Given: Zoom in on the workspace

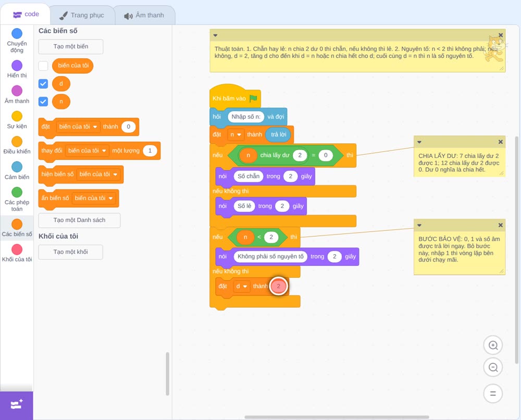Looking at the screenshot, I should pos(493,345).
